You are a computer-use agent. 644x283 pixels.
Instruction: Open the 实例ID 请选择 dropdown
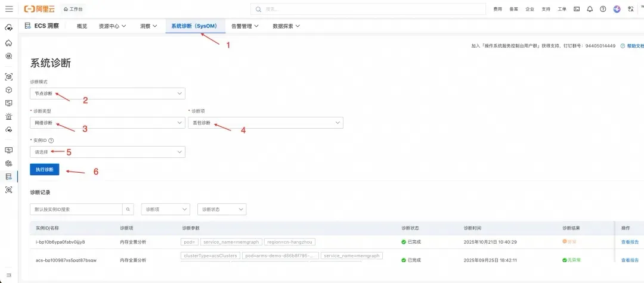point(107,152)
